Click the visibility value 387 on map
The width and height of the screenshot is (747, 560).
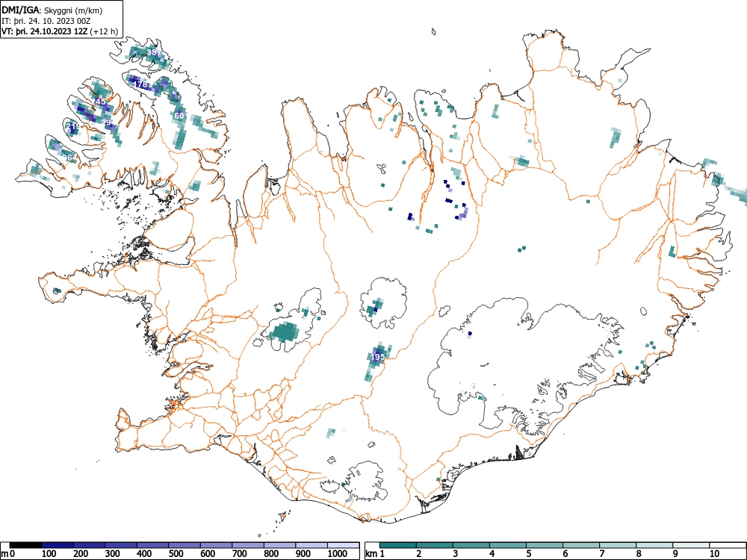[x=154, y=52]
